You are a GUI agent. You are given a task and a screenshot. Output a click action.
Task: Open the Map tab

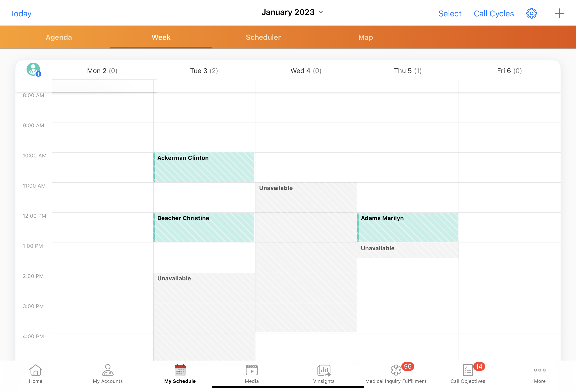click(365, 37)
